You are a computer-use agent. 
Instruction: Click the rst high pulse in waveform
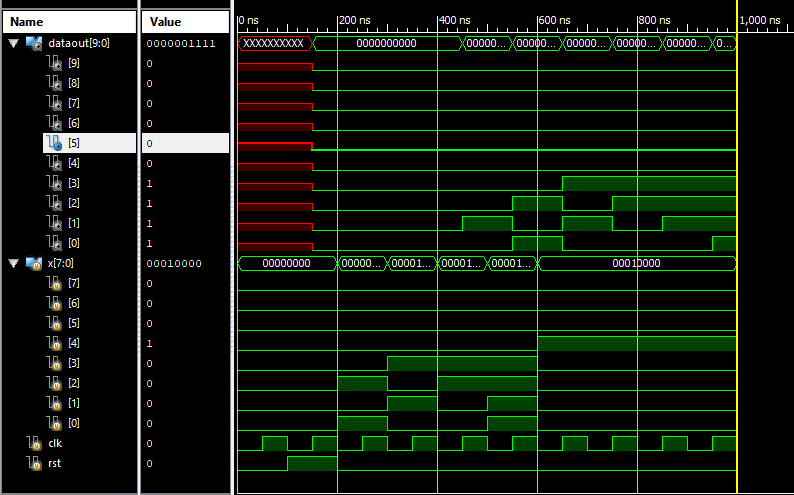(312, 463)
